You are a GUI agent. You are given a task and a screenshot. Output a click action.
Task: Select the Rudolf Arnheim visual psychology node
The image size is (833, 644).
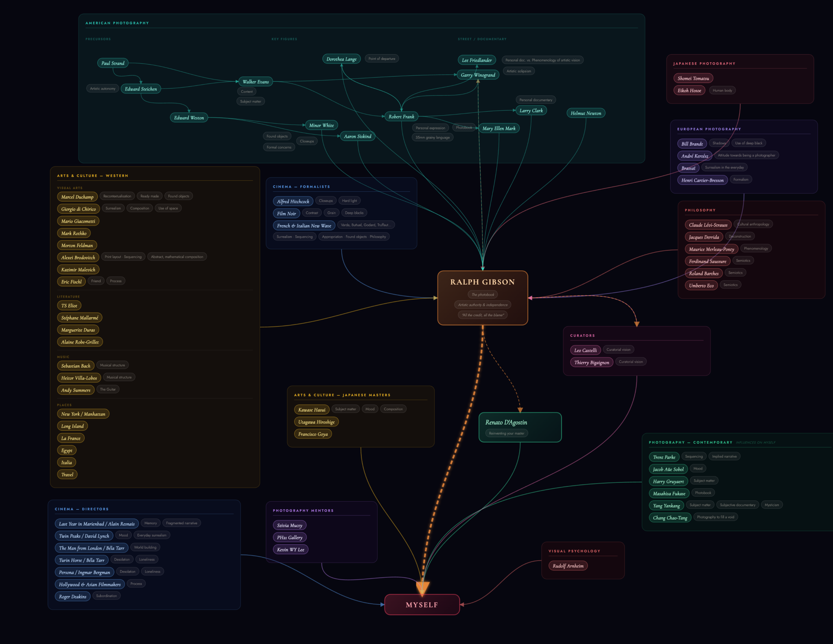(x=568, y=565)
